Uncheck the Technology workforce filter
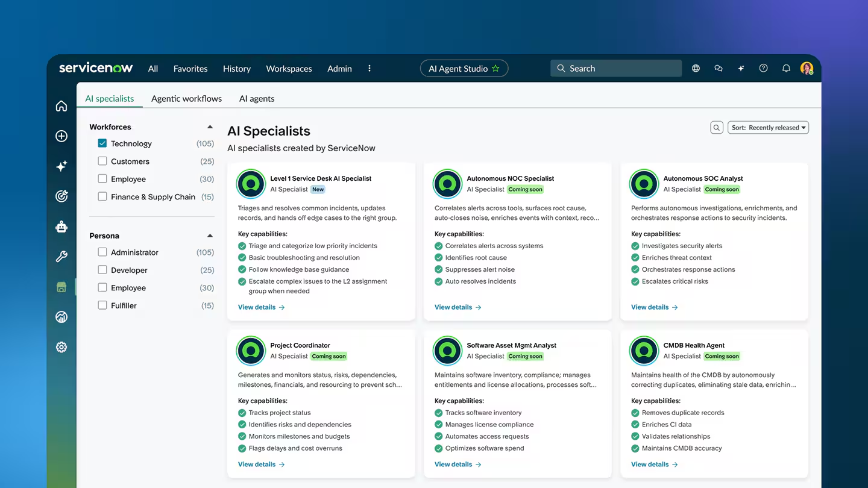This screenshot has width=868, height=488. [x=102, y=143]
